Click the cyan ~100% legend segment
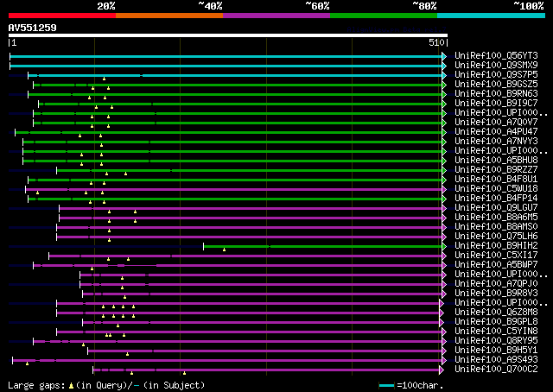Screen dimensions: 553x392 click(491, 16)
